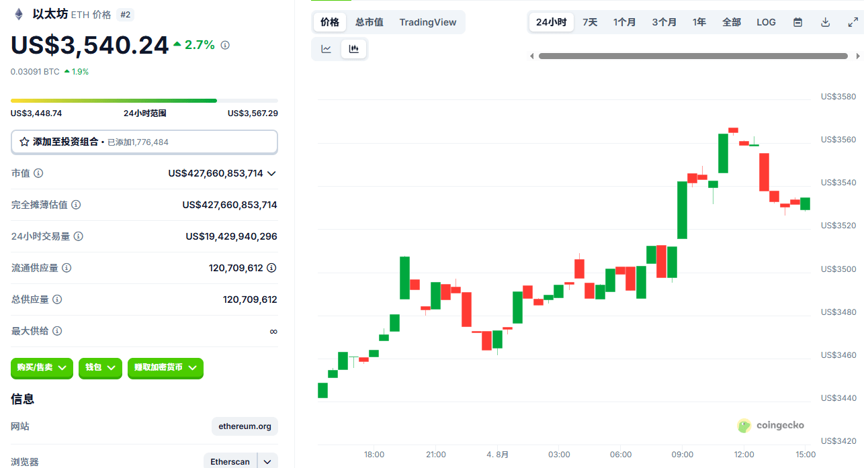Select the 1个月 time range
The image size is (868, 468).
624,22
